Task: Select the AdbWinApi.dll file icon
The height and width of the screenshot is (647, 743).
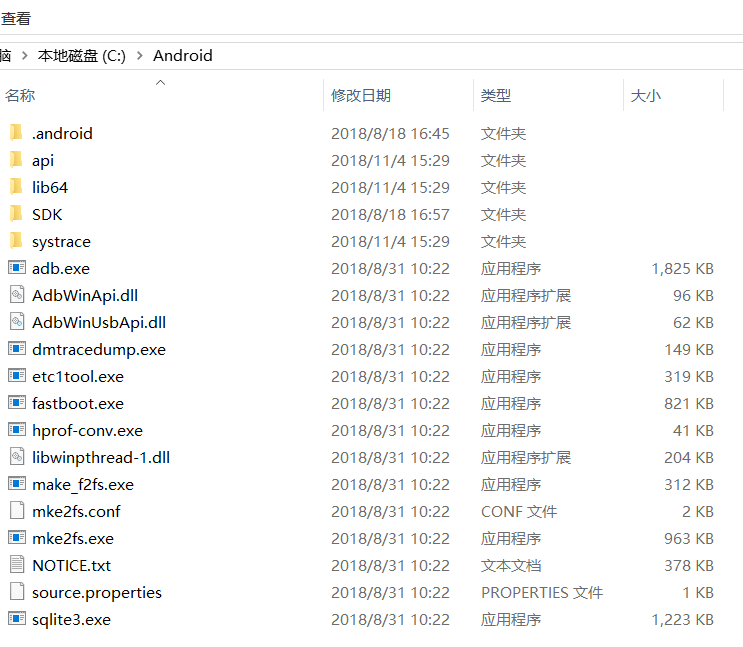Action: (x=17, y=295)
